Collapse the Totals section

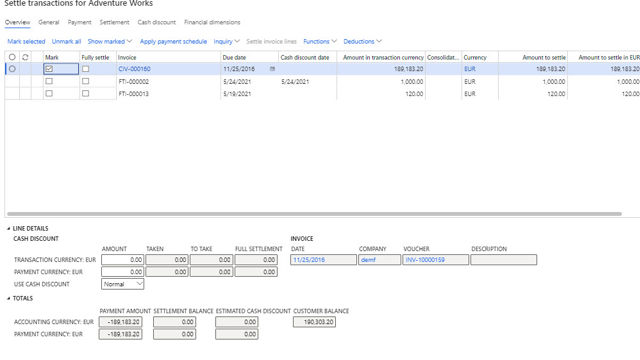tap(9, 298)
